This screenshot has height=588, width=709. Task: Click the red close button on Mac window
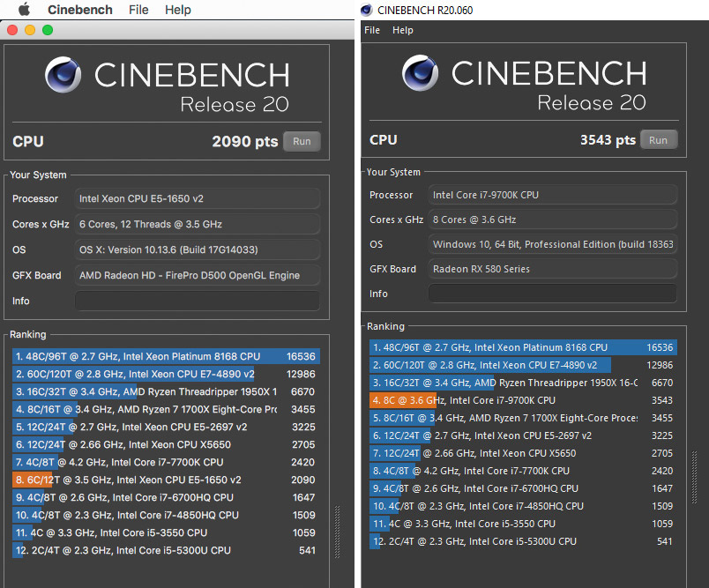click(x=12, y=30)
